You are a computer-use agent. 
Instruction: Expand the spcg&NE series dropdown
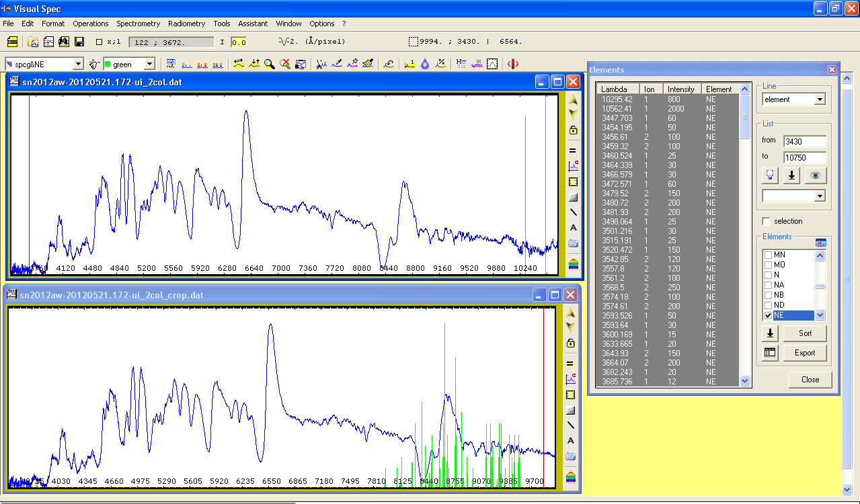(x=78, y=64)
